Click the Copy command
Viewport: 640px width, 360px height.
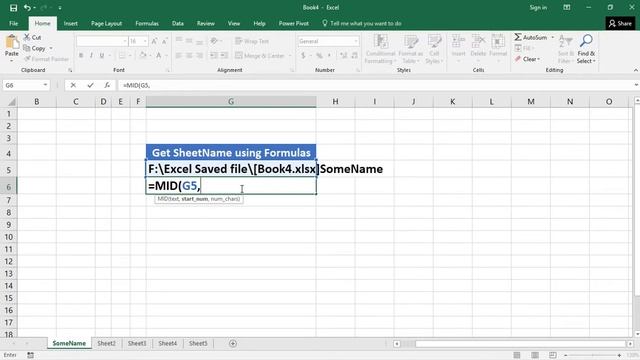click(x=35, y=48)
